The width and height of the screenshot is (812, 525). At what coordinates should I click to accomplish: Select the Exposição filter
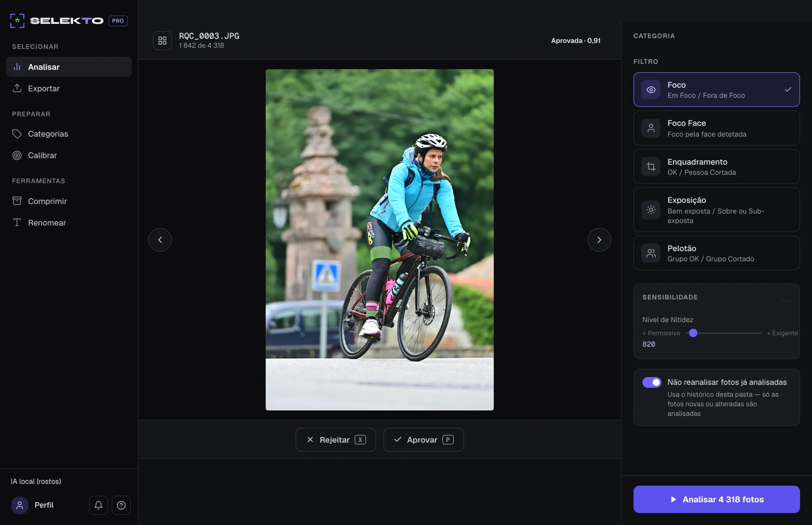tap(716, 210)
